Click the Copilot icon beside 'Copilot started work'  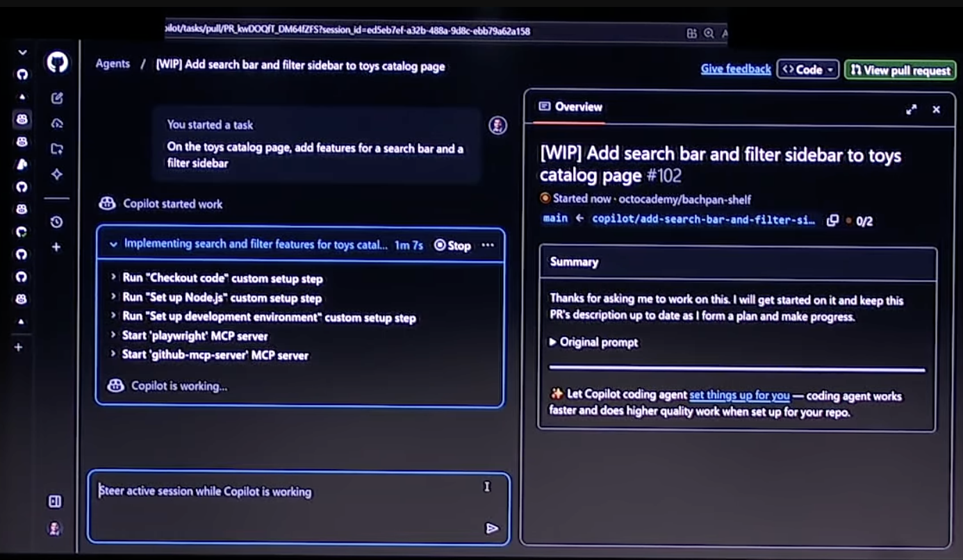point(107,204)
